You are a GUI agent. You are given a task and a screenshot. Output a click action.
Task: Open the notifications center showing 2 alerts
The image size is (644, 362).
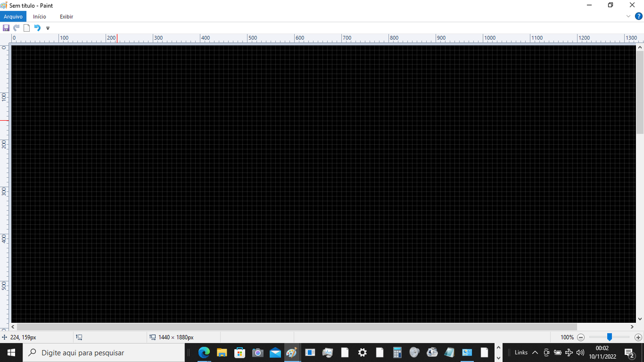click(628, 352)
